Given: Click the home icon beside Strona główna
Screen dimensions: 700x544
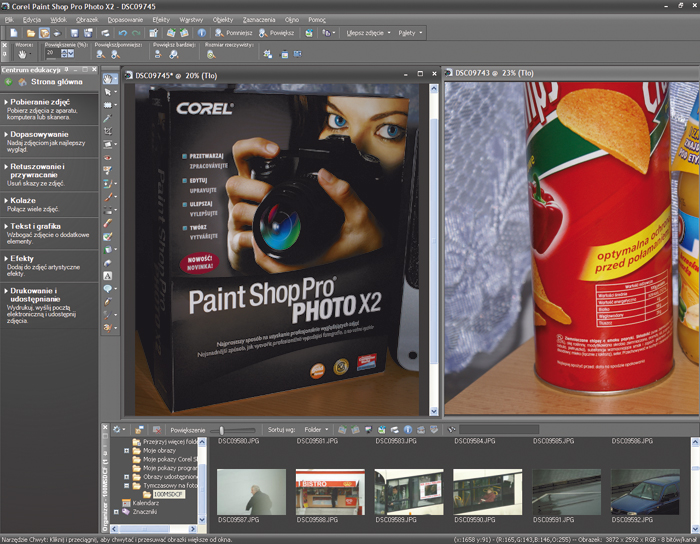Looking at the screenshot, I should point(24,82).
